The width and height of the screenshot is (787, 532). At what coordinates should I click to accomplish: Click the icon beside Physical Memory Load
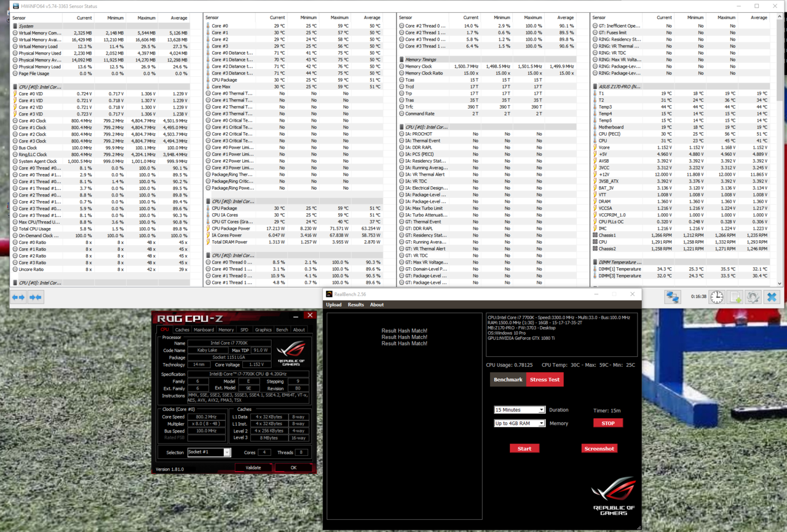pos(15,67)
